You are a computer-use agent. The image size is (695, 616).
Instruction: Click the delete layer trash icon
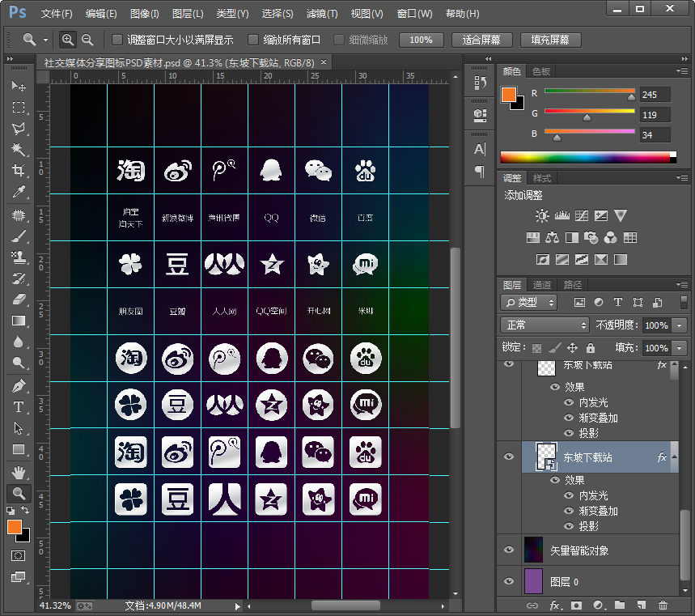pyautogui.click(x=663, y=605)
